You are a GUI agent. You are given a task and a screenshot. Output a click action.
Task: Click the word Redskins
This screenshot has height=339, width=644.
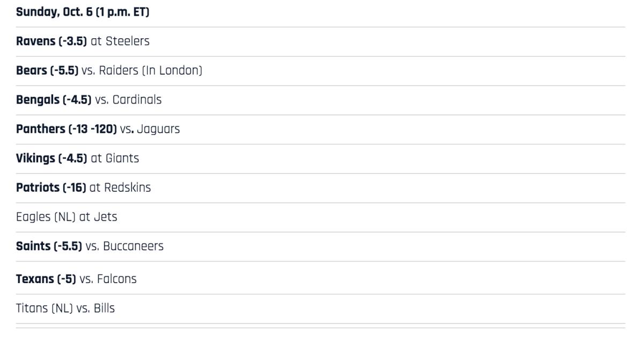click(128, 187)
